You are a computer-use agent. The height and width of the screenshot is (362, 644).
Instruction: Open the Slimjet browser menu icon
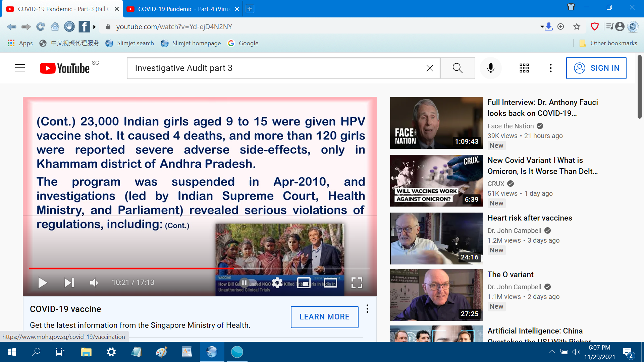point(633,26)
